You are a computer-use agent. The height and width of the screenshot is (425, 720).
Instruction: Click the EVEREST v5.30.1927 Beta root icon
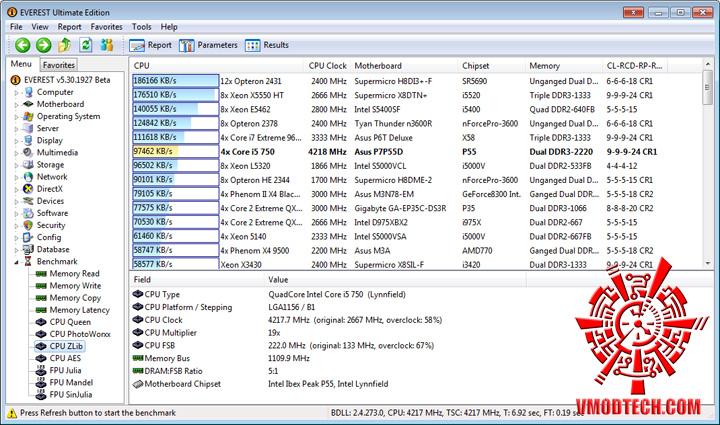pos(16,80)
